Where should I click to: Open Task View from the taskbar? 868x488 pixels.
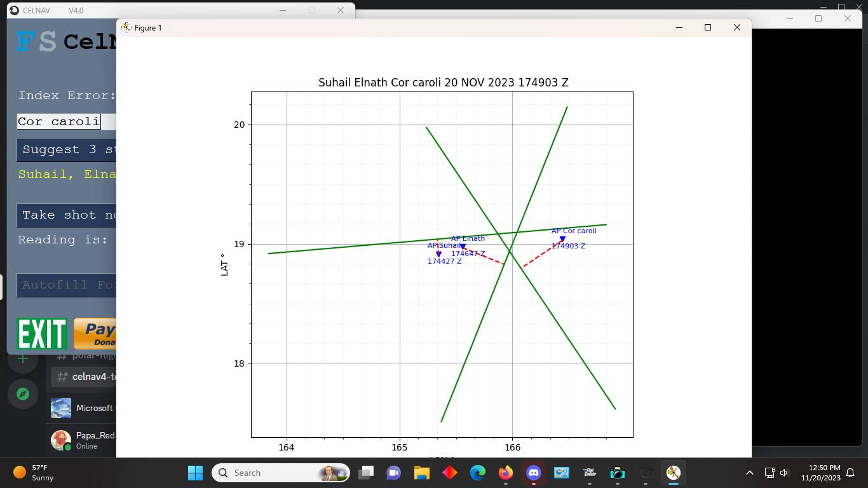click(366, 473)
